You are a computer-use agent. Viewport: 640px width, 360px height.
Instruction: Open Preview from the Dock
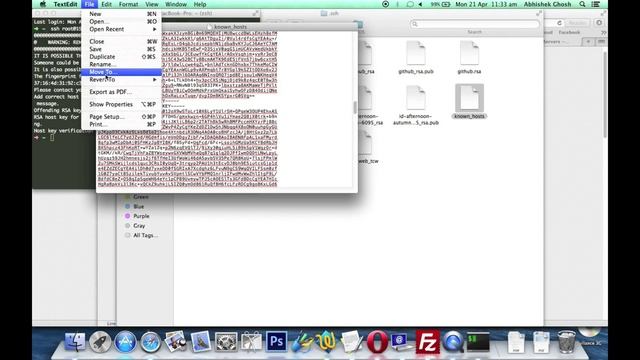[x=176, y=342]
